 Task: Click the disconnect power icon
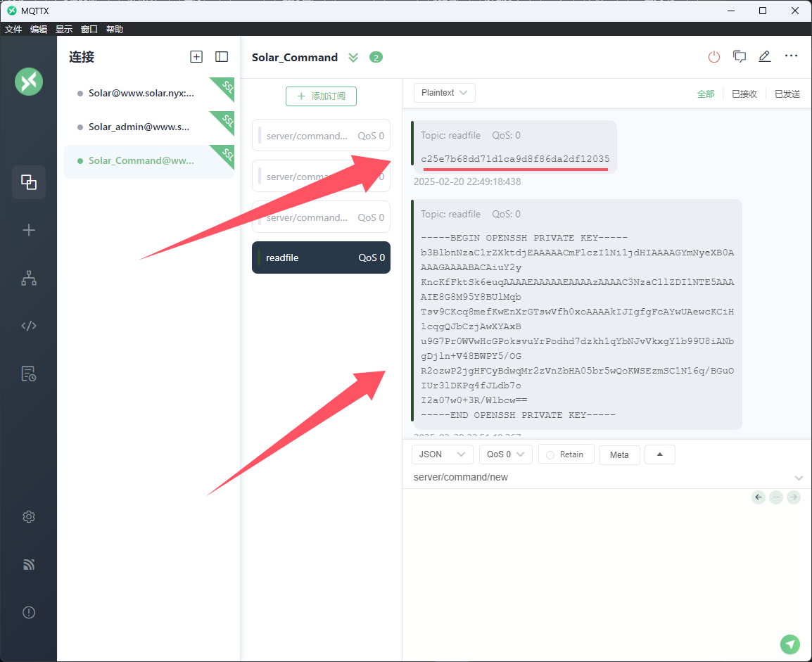coord(714,57)
